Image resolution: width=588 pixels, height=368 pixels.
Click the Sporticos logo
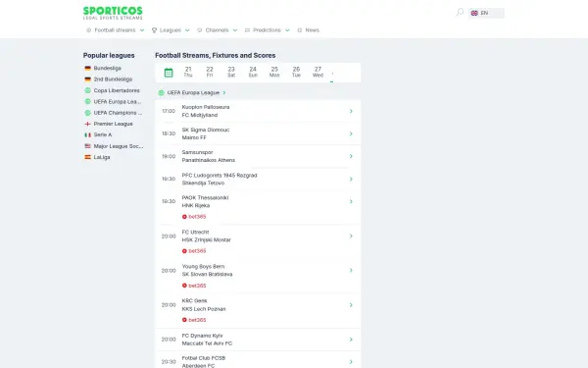(113, 13)
